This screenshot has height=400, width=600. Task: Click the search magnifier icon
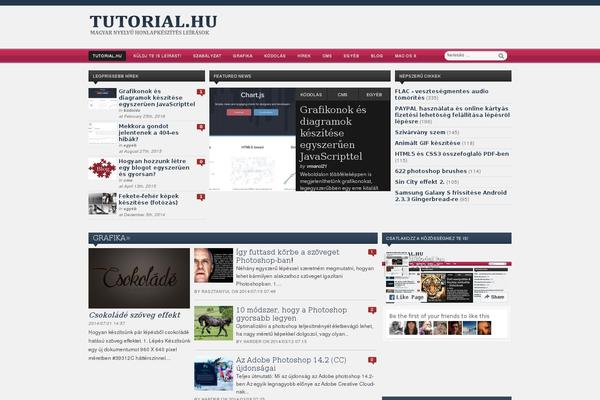(501, 56)
